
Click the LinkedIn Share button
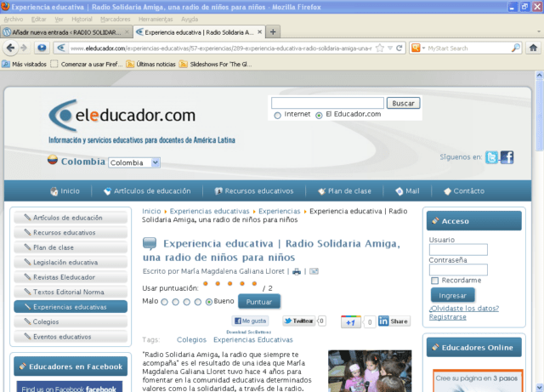coord(394,321)
